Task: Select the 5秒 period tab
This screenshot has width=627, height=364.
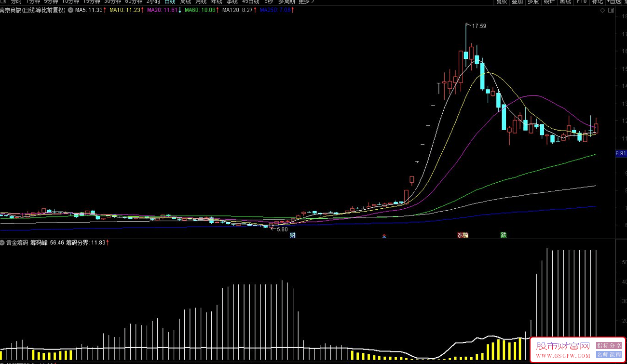Action: [268, 2]
